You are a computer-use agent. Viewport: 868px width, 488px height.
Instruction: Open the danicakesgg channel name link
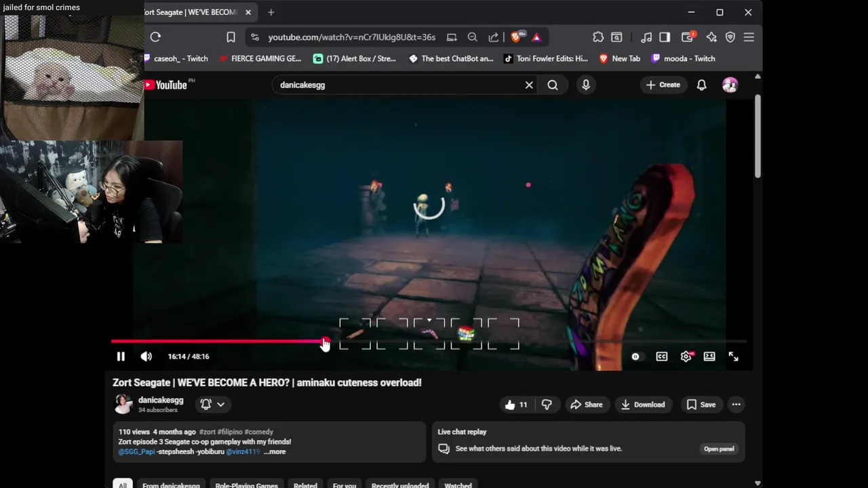161,400
